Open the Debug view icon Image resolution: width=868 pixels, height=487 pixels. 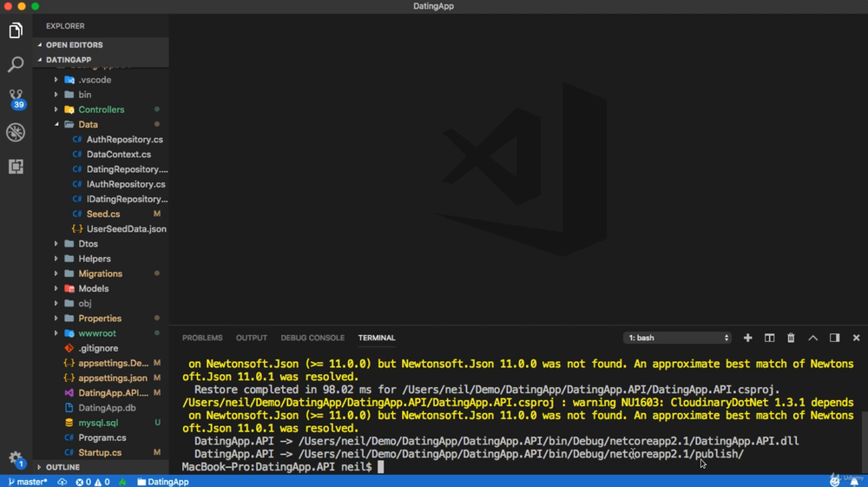(16, 132)
